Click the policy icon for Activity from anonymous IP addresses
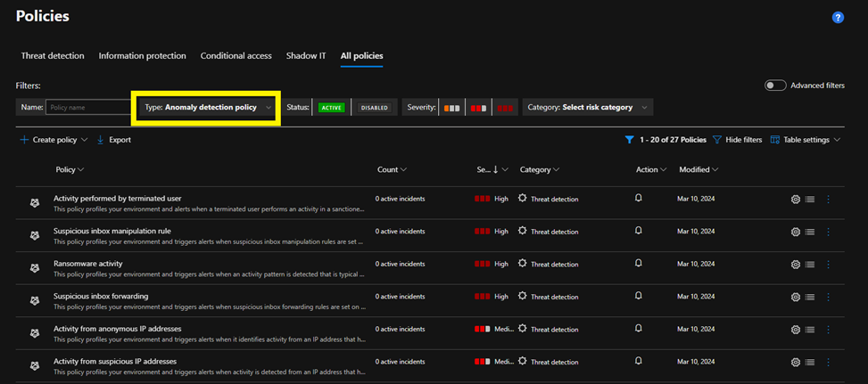 click(x=34, y=334)
